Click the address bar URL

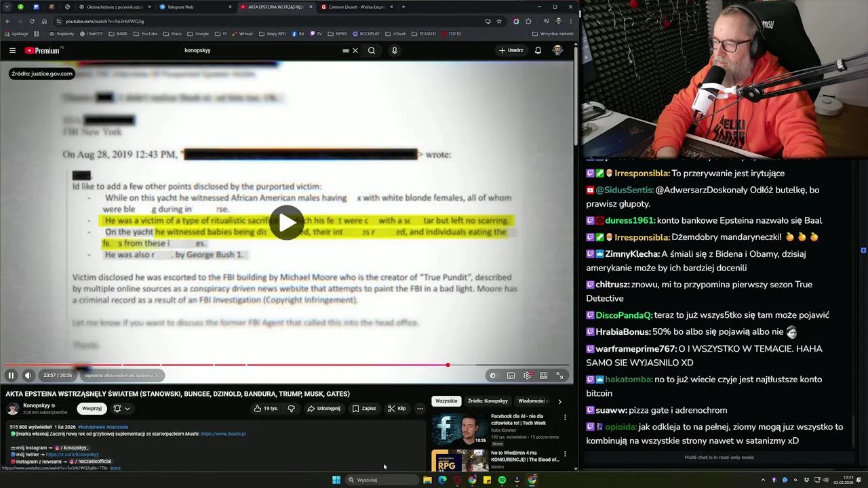point(105,21)
